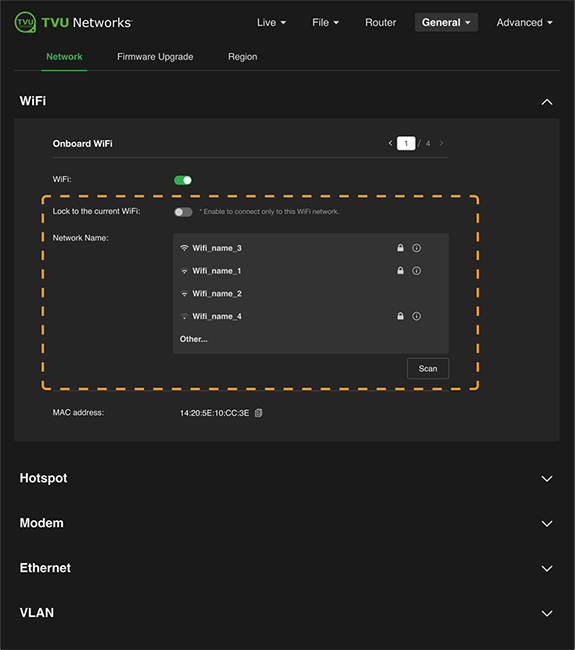The height and width of the screenshot is (650, 576).
Task: Click the Hotspot section title
Action: [x=44, y=478]
